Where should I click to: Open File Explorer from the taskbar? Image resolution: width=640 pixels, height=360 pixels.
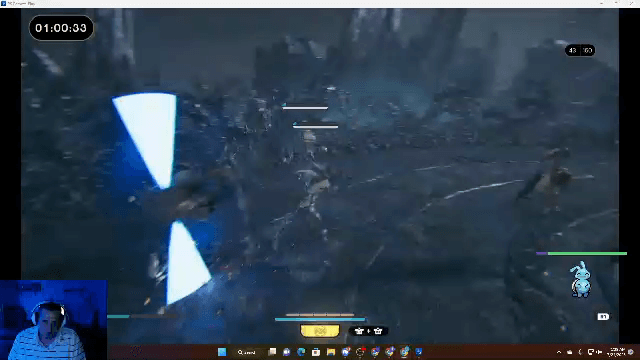point(331,352)
